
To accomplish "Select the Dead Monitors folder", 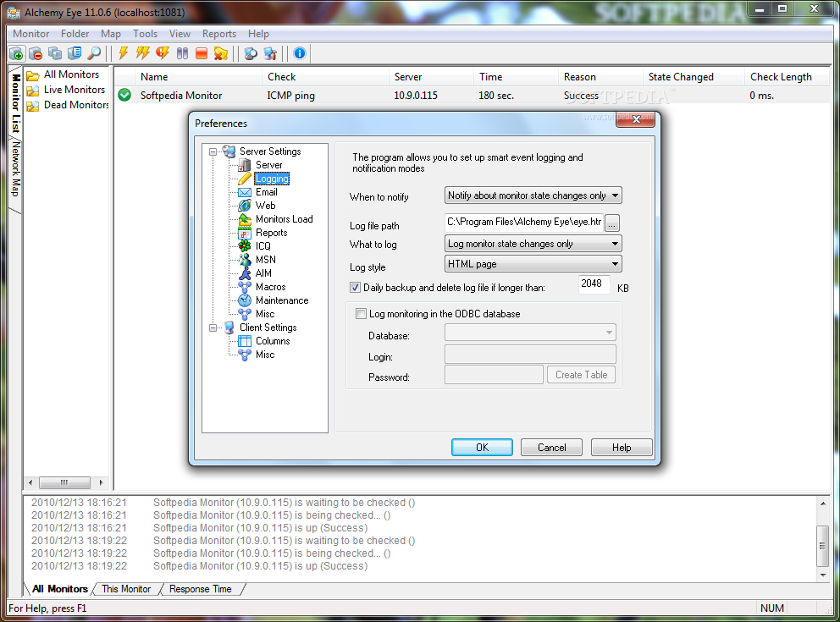I will [x=76, y=106].
